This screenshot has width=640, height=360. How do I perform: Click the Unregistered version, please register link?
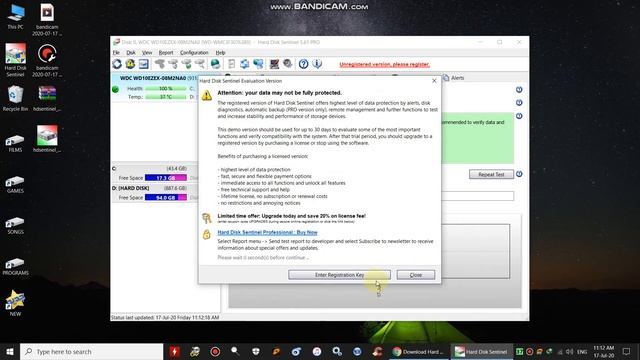(384, 64)
